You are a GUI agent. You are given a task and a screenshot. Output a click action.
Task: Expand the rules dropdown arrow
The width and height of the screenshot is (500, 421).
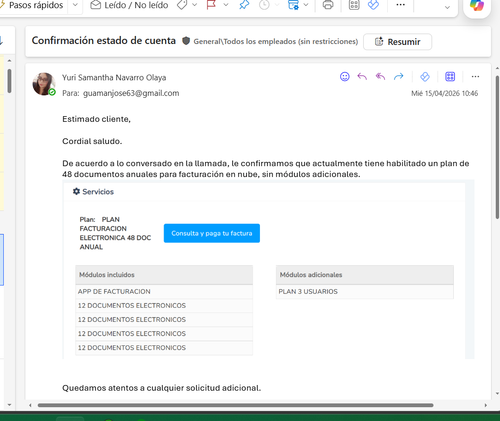[306, 5]
